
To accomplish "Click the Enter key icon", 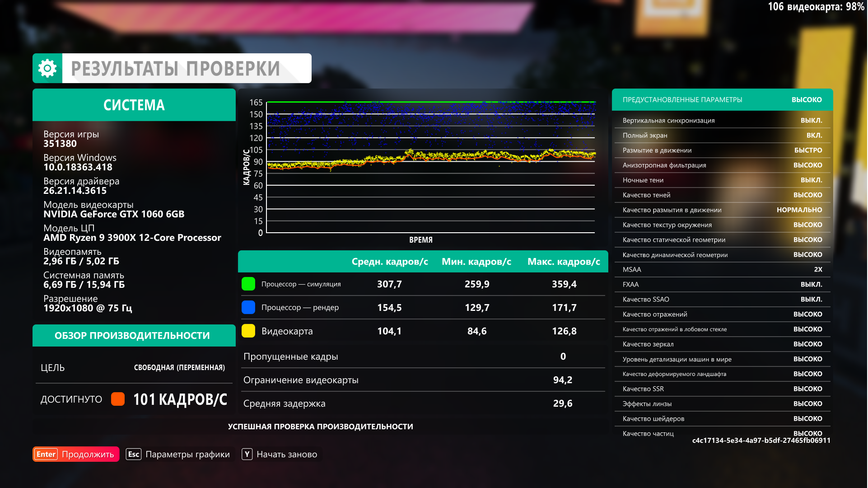I will pos(46,454).
